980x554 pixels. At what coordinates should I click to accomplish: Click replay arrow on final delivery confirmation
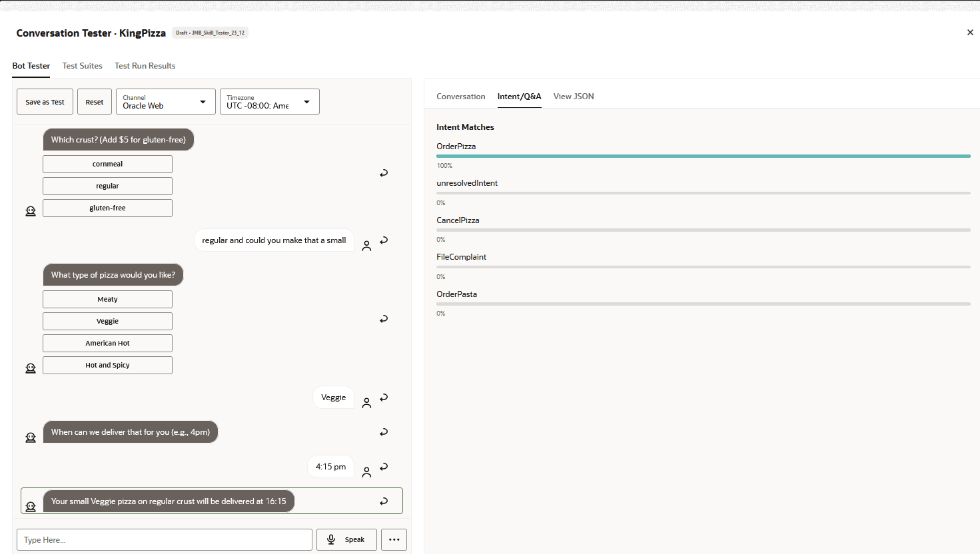pos(384,501)
